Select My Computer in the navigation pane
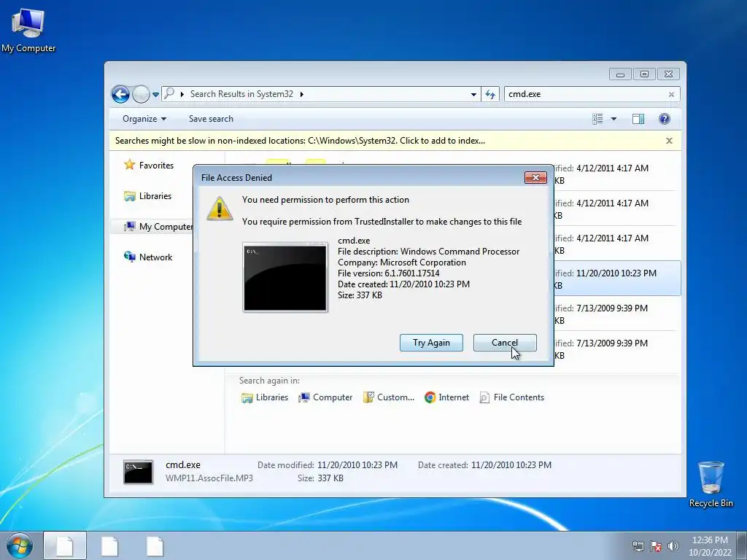Viewport: 747px width, 560px height. pos(158,227)
